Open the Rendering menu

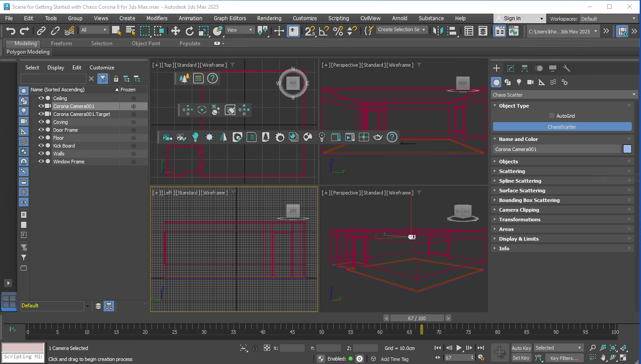(x=269, y=18)
